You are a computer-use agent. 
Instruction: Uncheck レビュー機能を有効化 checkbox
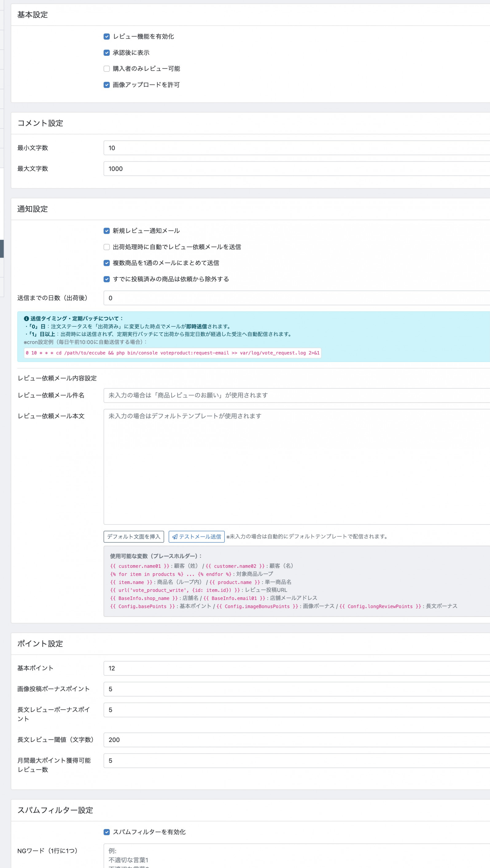[x=107, y=36]
